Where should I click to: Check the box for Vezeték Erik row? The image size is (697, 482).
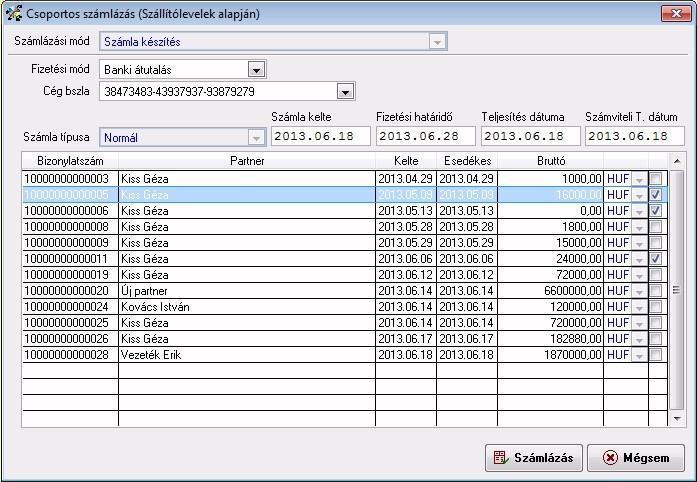[656, 355]
